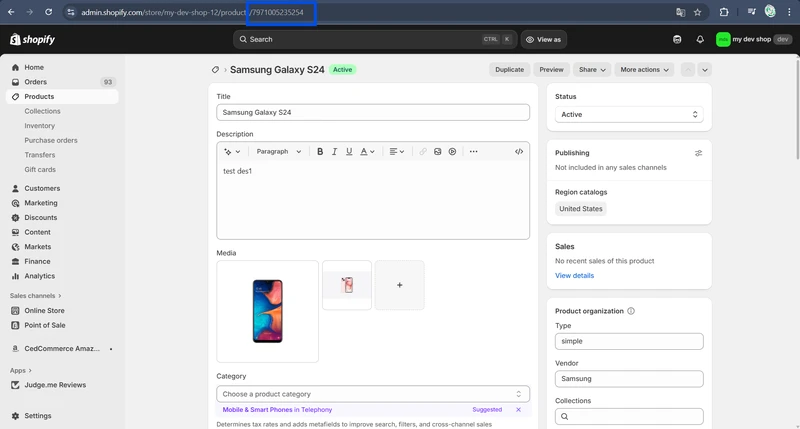Click the Preview button
Viewport: 800px width, 429px height.
pyautogui.click(x=552, y=70)
